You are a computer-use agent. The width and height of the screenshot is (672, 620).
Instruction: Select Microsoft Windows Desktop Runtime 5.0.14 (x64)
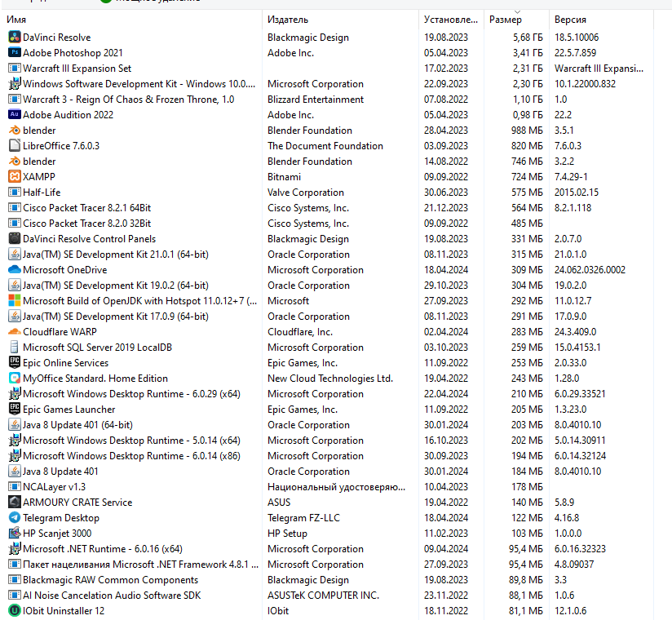coord(131,441)
